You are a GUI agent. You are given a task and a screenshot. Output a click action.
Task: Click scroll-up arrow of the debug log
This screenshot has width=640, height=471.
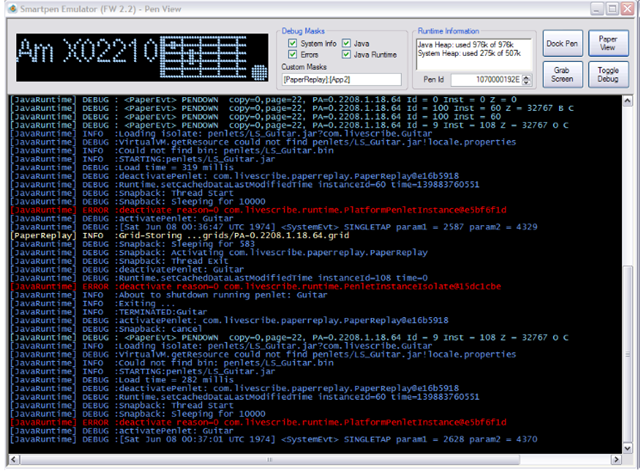[626, 102]
